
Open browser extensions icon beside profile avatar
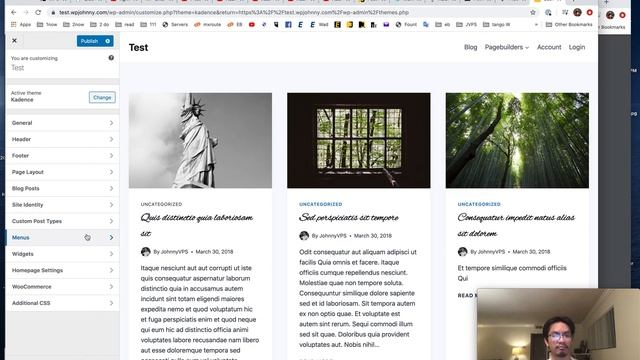(x=565, y=13)
